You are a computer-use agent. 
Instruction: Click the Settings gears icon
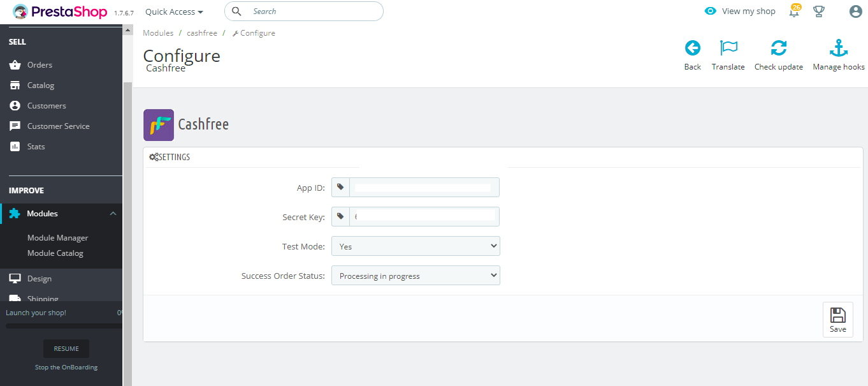[x=153, y=157]
